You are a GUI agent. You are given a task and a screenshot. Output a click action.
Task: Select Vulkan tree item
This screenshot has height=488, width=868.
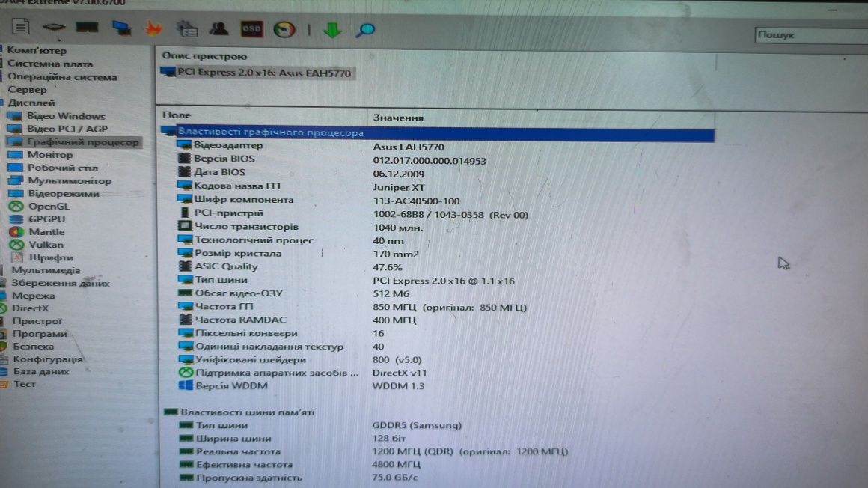coord(46,244)
